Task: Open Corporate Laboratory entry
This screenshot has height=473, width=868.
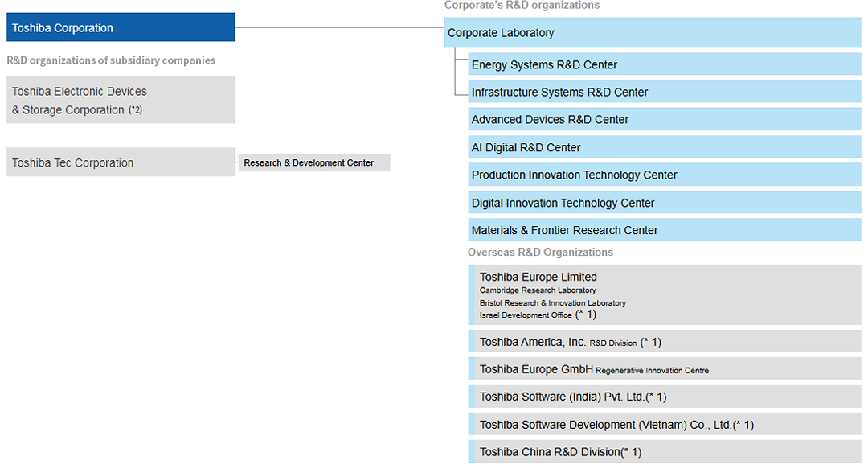Action: click(x=652, y=33)
